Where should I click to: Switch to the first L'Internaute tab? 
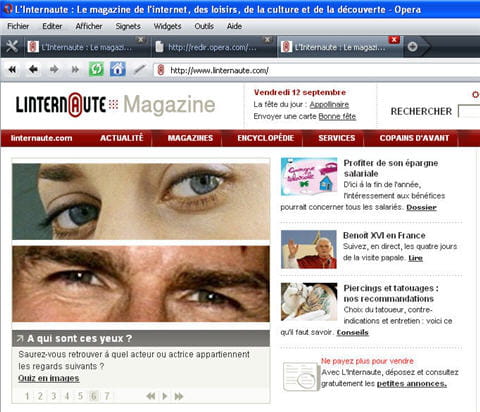(86, 47)
